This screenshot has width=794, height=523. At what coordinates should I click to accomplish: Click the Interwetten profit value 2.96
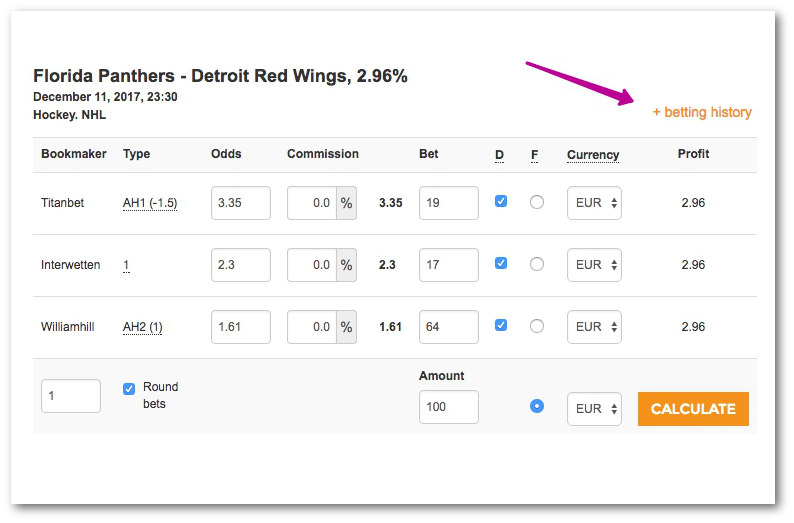(x=693, y=265)
